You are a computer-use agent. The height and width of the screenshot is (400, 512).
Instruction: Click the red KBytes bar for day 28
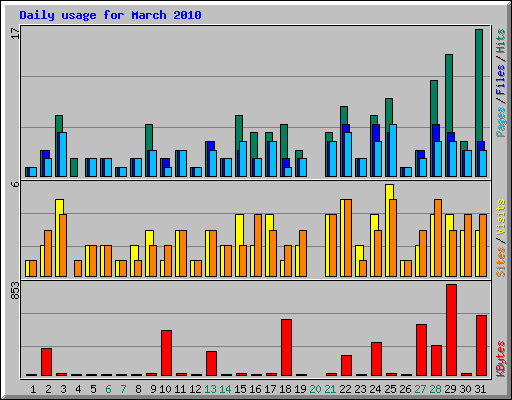[437, 361]
